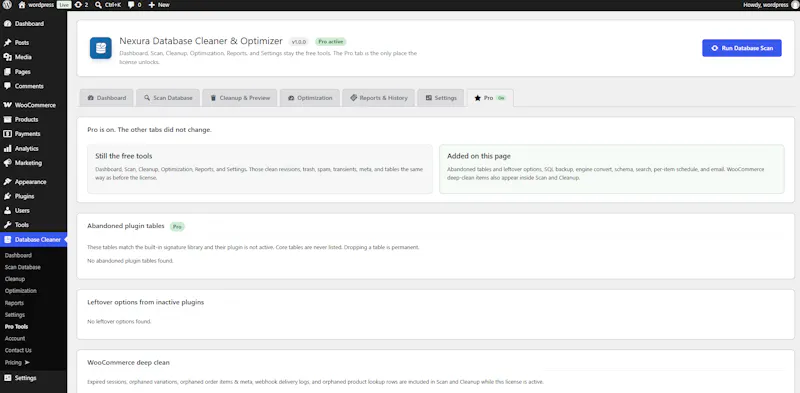This screenshot has height=393, width=800.
Task: Click the Pages icon in sidebar
Action: click(x=8, y=71)
